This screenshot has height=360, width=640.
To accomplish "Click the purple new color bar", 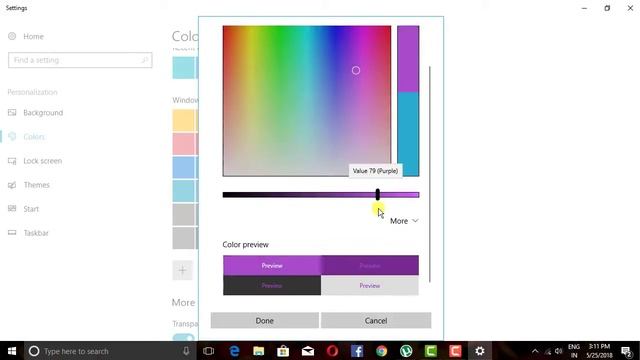I will click(408, 59).
